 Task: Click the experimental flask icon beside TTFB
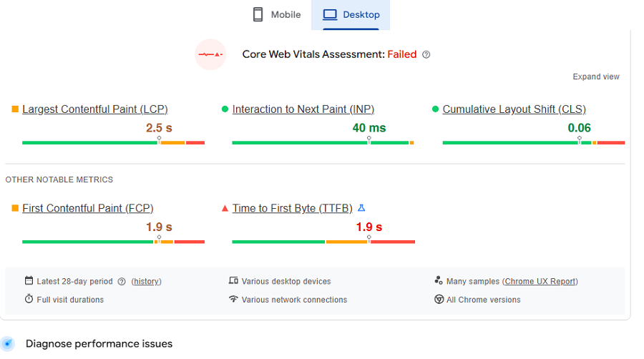click(x=361, y=208)
